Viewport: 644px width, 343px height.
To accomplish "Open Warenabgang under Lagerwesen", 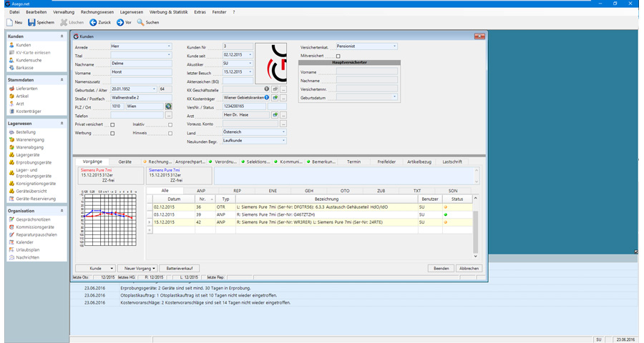I will pyautogui.click(x=29, y=147).
